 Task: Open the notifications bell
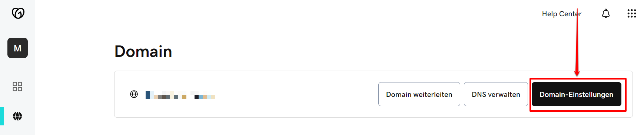pyautogui.click(x=605, y=14)
